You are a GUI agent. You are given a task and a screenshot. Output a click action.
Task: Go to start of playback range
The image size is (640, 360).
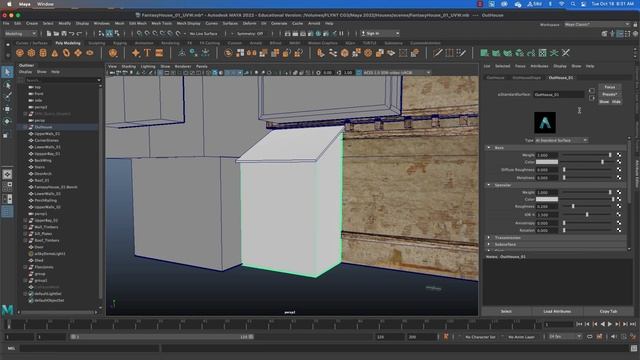coord(579,324)
